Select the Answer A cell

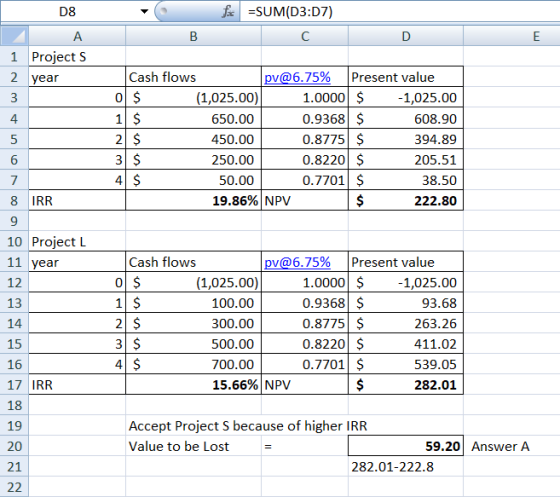(x=512, y=446)
